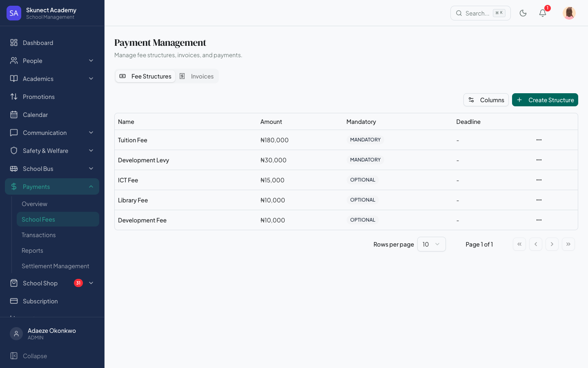The width and height of the screenshot is (588, 368).
Task: Click the ₦180,000 amount cell
Action: (x=274, y=140)
